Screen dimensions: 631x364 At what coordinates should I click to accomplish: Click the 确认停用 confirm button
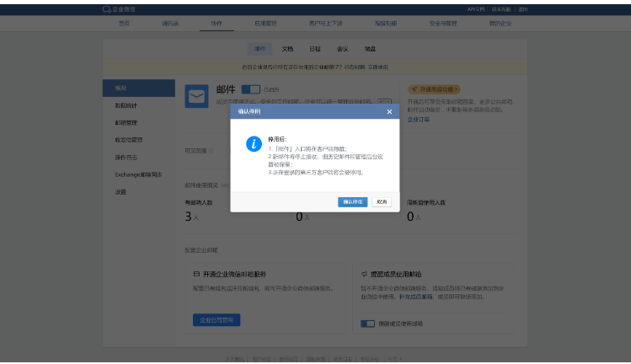(x=352, y=202)
